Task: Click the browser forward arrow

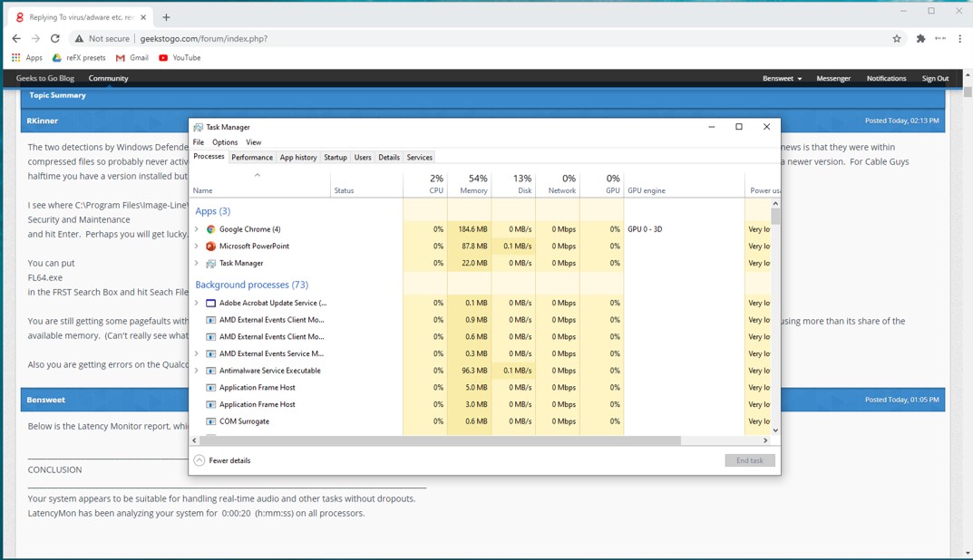Action: coord(35,38)
